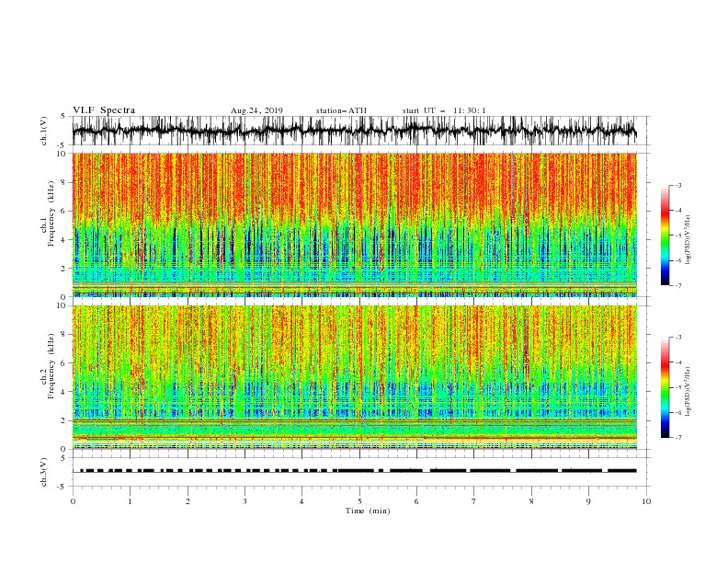Click inside the ch.2 spectrogram panel
Viewport: 728px width, 563px height.
(354, 377)
